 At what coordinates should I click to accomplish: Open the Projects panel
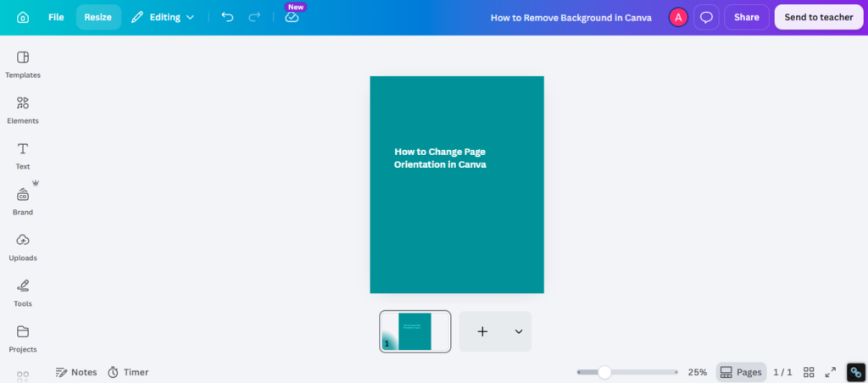[x=23, y=339]
